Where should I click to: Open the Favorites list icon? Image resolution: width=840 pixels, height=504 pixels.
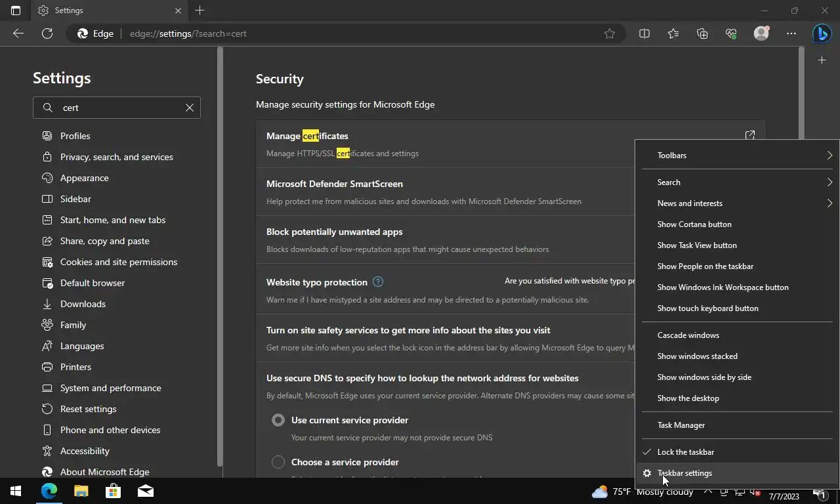673,33
